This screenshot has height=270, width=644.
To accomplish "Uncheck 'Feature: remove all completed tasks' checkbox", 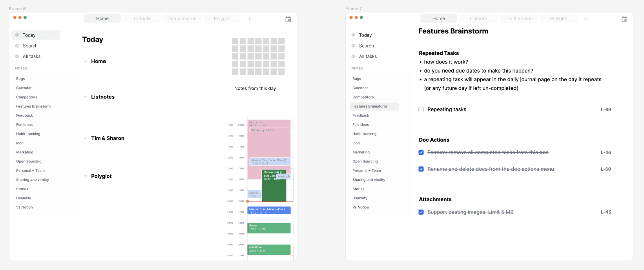I will click(421, 152).
